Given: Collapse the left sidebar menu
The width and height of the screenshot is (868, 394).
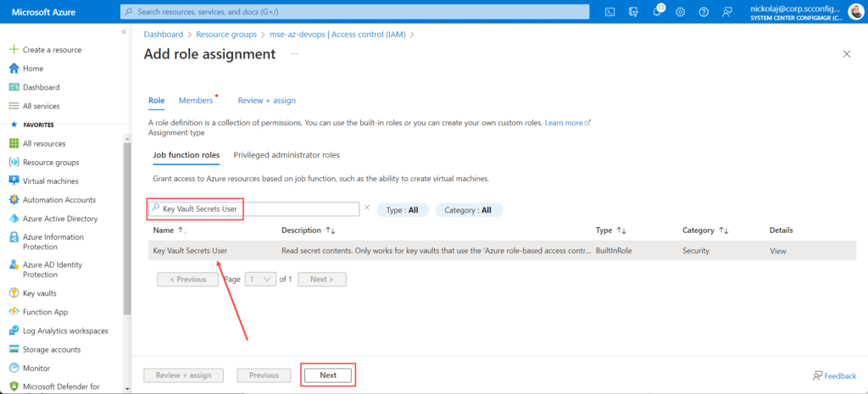Looking at the screenshot, I should (x=124, y=32).
